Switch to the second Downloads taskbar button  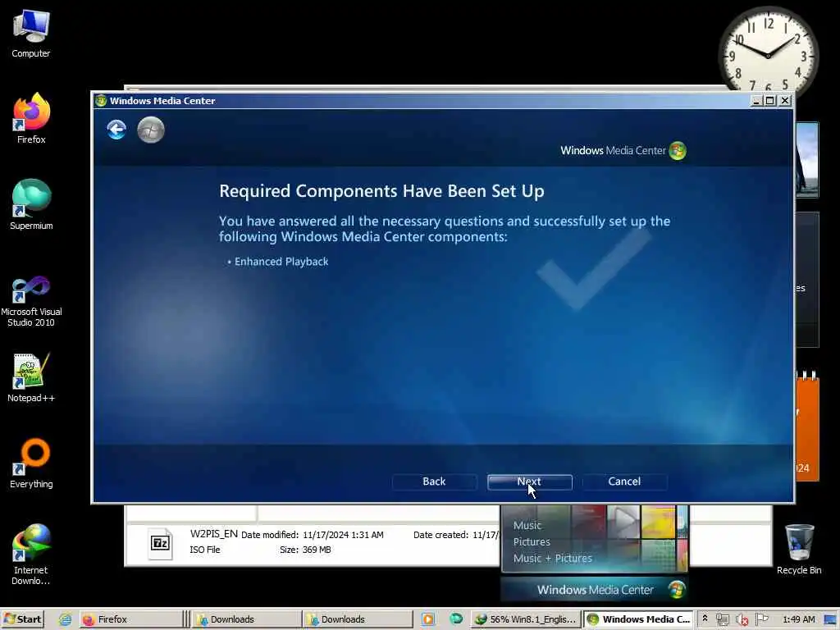[358, 619]
